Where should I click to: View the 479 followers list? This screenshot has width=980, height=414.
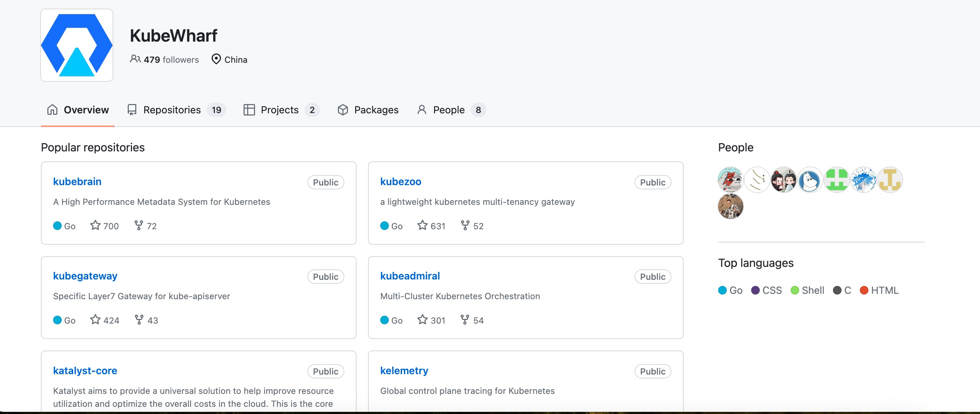tap(171, 60)
